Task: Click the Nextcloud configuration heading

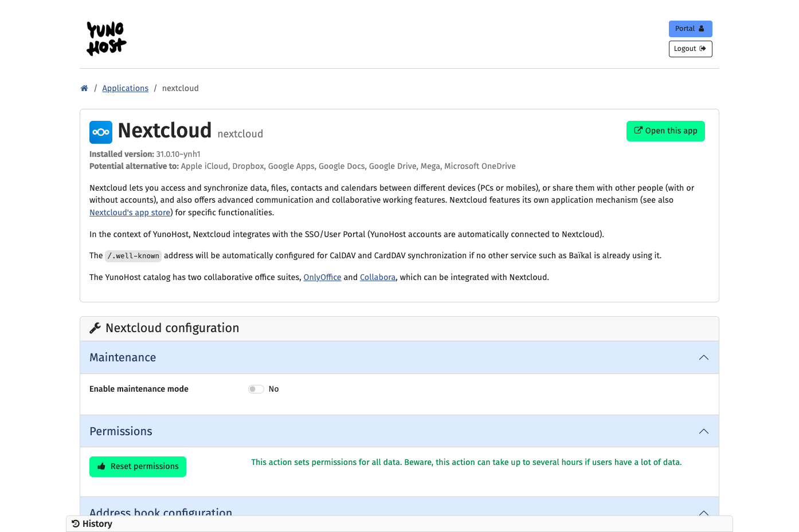Action: [x=172, y=328]
